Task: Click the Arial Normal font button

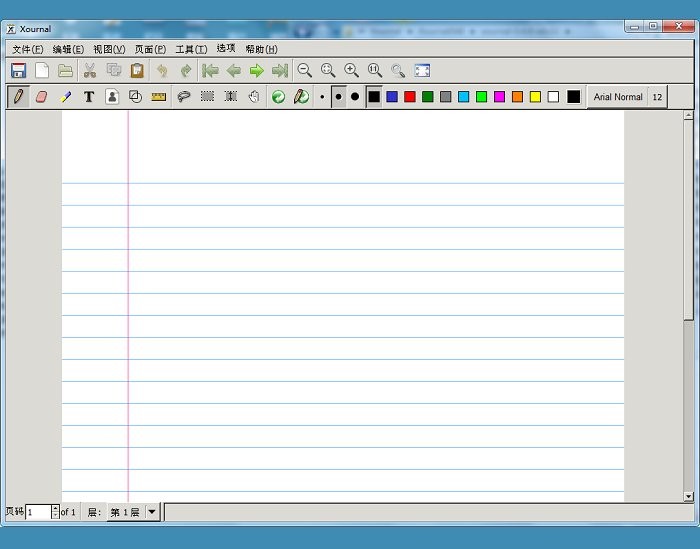Action: coord(617,97)
